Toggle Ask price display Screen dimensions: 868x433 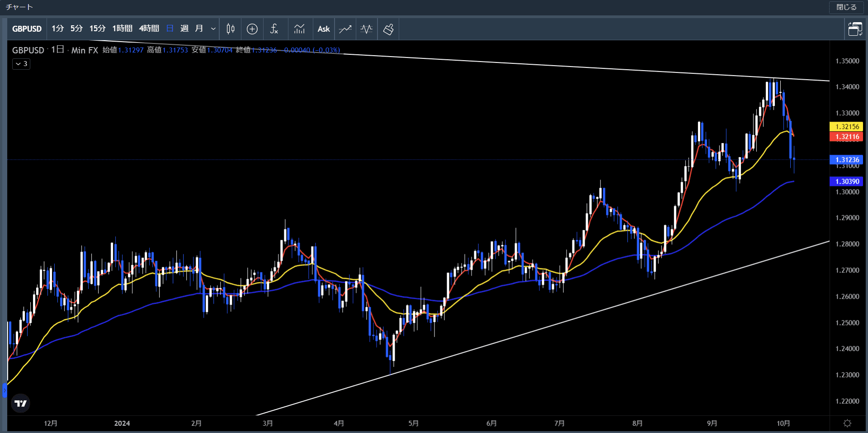click(324, 29)
